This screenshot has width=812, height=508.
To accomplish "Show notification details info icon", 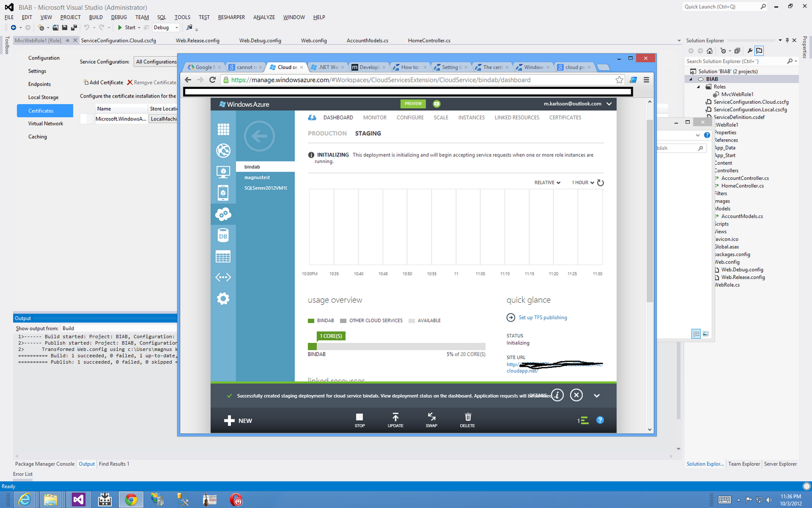I will click(557, 395).
